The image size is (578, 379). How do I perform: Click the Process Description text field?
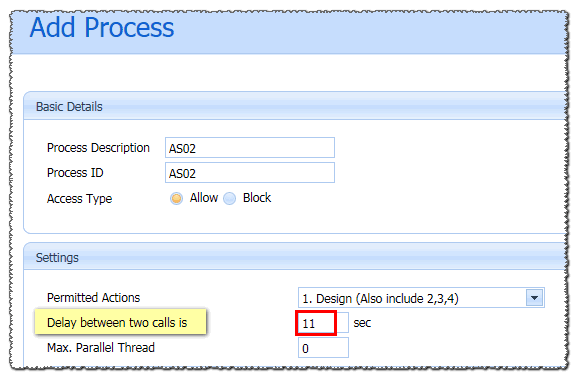(x=250, y=147)
